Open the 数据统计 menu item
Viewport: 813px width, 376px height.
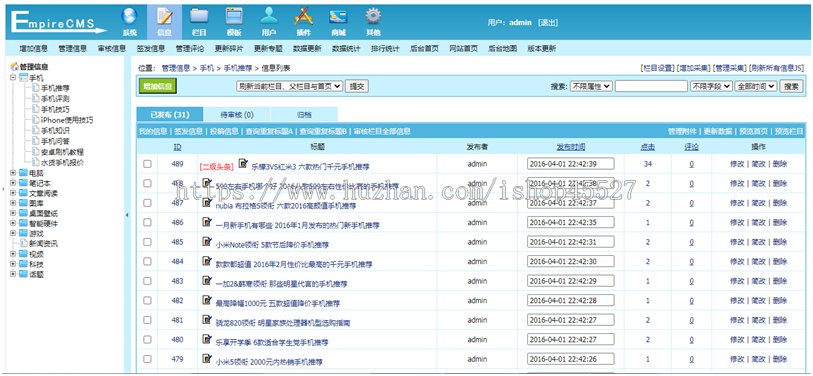[x=346, y=49]
